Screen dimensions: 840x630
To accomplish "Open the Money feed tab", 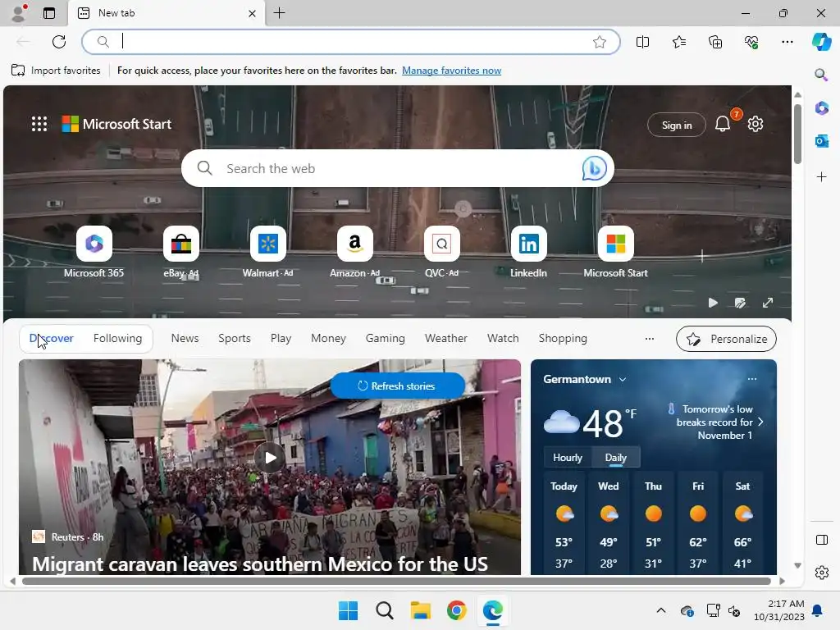I will pyautogui.click(x=328, y=339).
